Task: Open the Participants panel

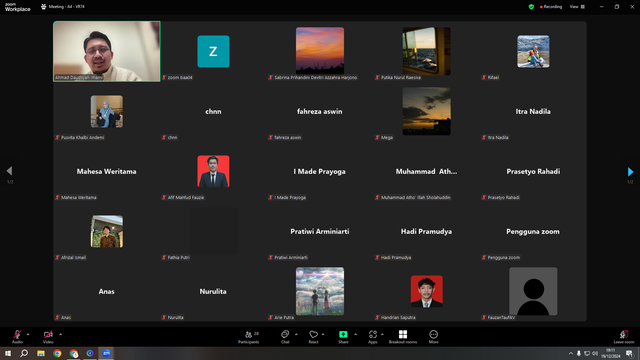Action: [x=249, y=337]
